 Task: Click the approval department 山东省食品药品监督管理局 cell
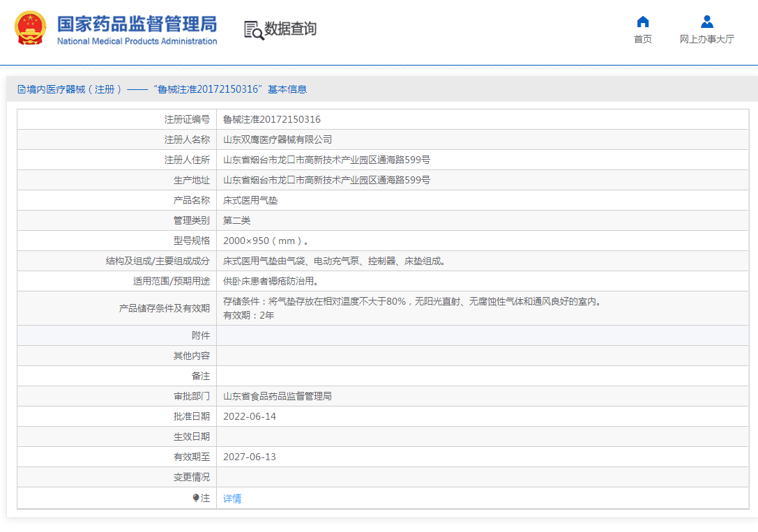click(x=483, y=396)
